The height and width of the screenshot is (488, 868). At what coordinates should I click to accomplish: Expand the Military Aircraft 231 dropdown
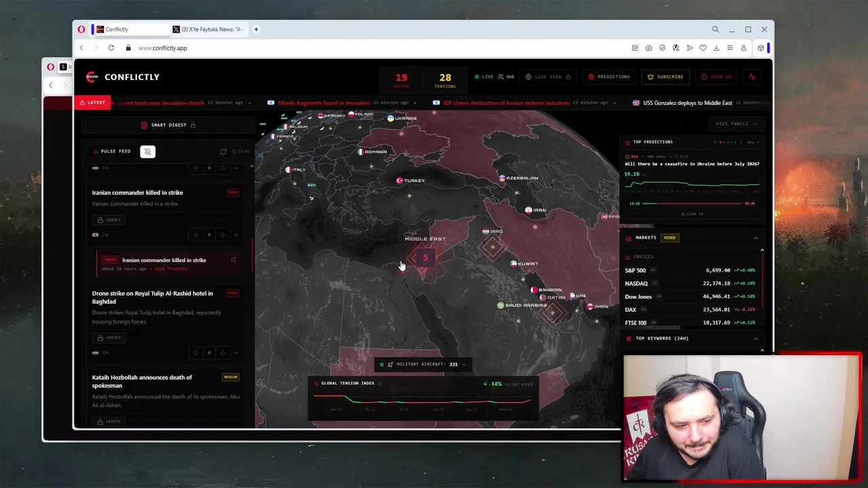(x=422, y=365)
